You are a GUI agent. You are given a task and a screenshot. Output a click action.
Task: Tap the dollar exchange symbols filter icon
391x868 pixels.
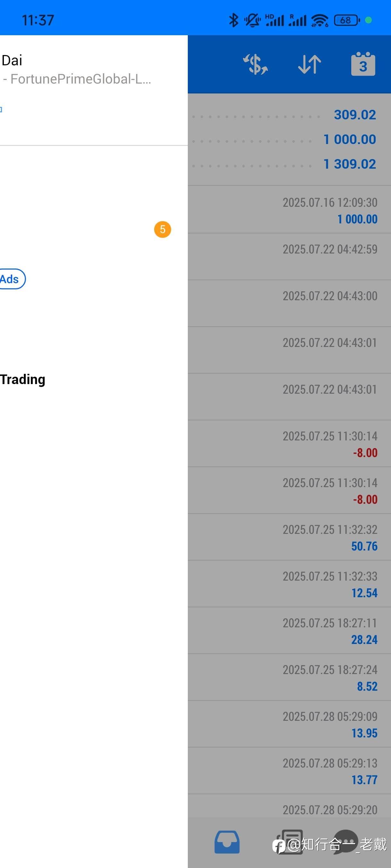(255, 64)
